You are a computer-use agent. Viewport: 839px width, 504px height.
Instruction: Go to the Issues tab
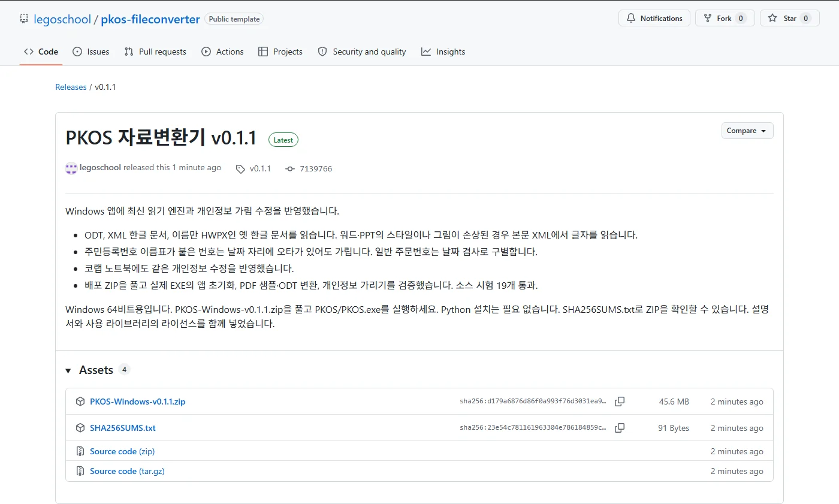(90, 52)
